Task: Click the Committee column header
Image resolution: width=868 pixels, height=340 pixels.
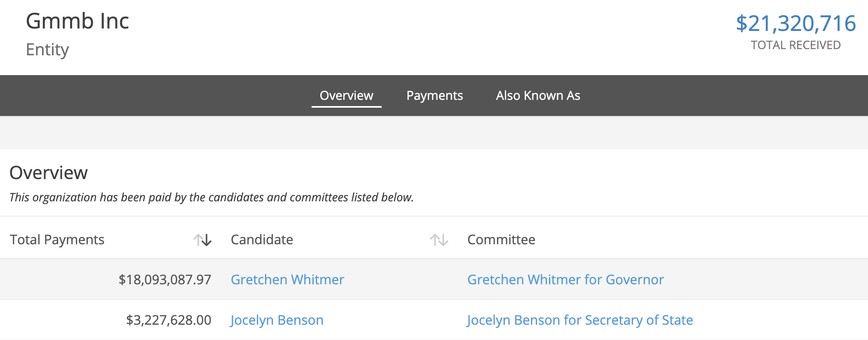Action: click(x=501, y=240)
